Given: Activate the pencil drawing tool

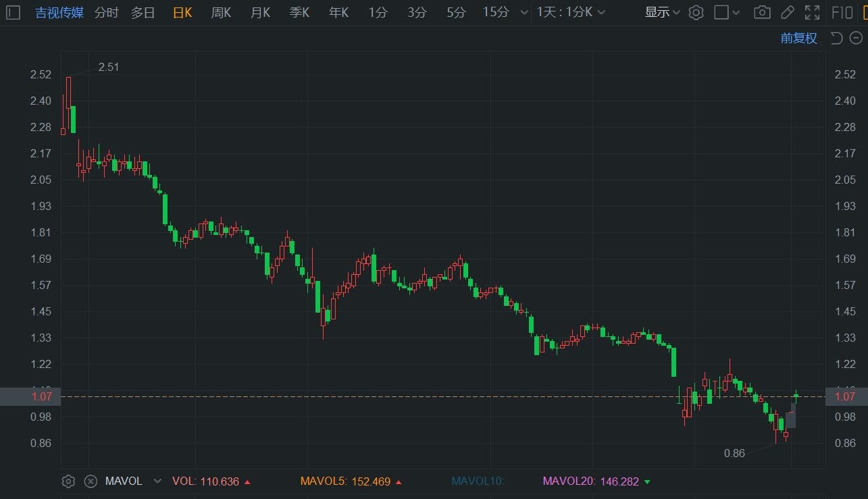Looking at the screenshot, I should [x=787, y=12].
